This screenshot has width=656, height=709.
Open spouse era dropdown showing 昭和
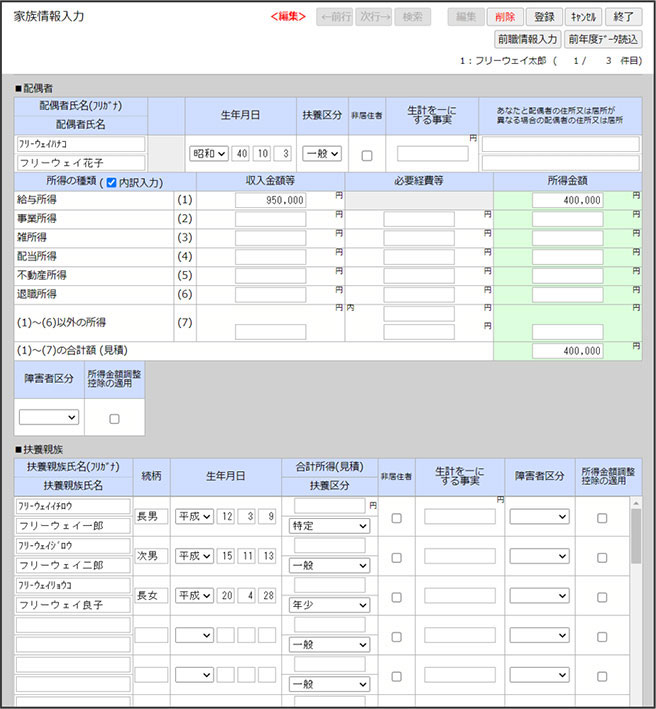[208, 154]
